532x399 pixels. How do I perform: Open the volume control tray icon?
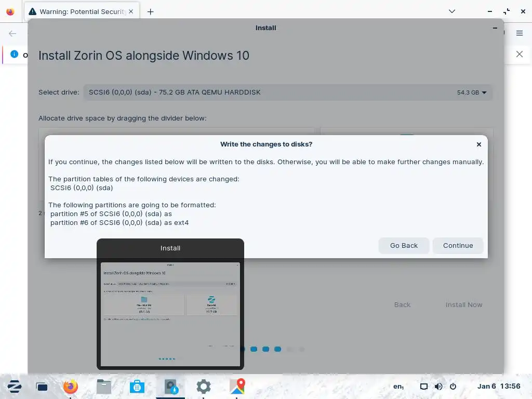click(x=438, y=387)
